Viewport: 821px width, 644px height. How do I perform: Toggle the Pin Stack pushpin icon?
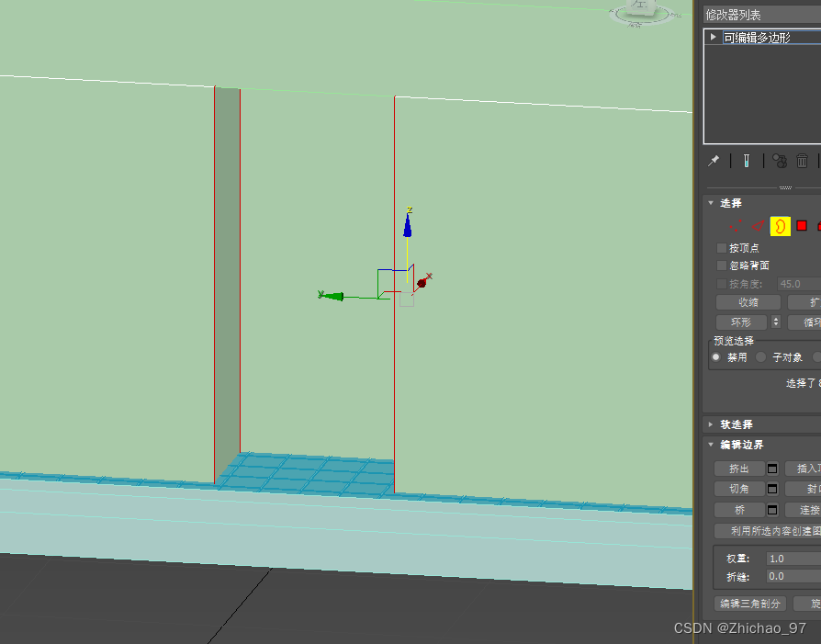coord(714,161)
